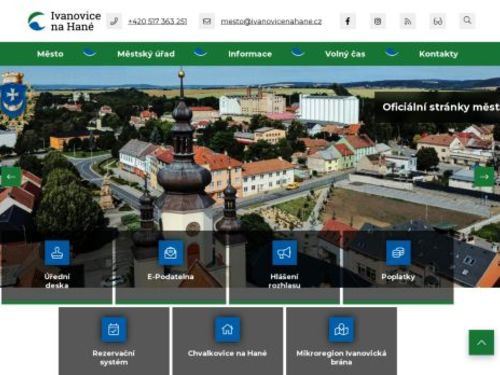The height and width of the screenshot is (375, 500).
Task: Open the Volný čas menu
Action: pos(345,54)
